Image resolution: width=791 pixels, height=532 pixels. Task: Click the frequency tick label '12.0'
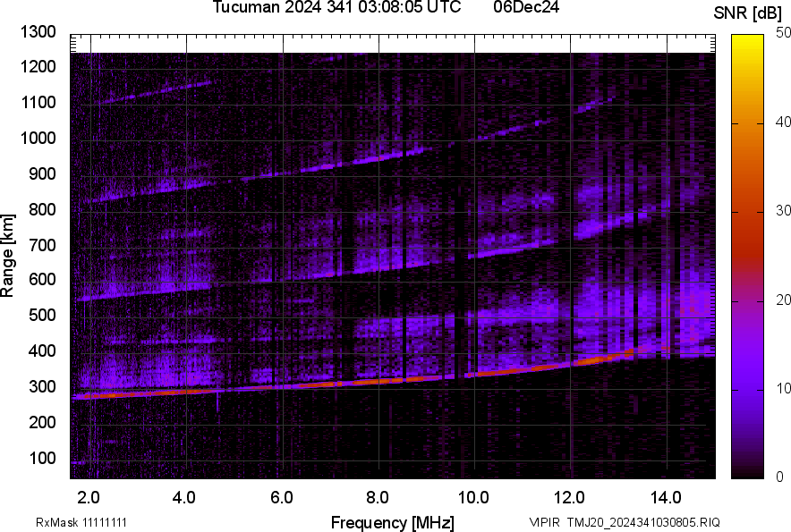pyautogui.click(x=569, y=498)
